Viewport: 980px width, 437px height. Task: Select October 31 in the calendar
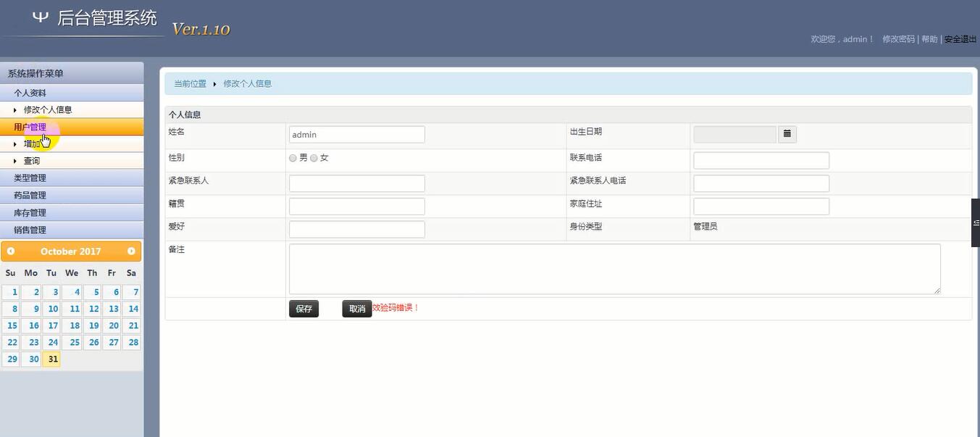click(51, 359)
